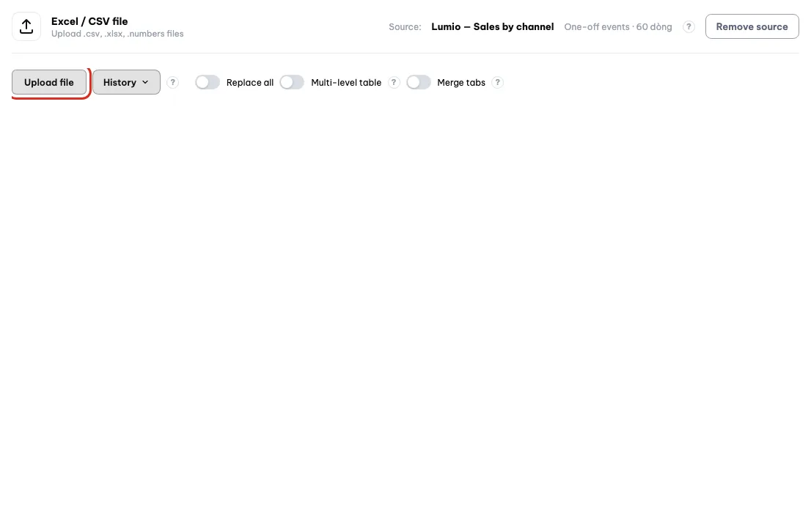Click help icon beside History dropdown
Screen dimensions: 811x532
coord(173,83)
